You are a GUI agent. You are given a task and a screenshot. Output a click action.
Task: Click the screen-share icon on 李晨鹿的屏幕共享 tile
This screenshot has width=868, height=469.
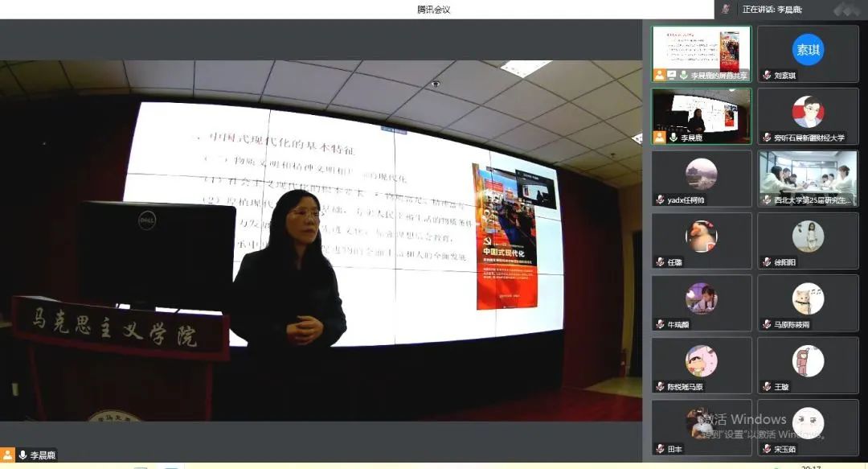[673, 75]
